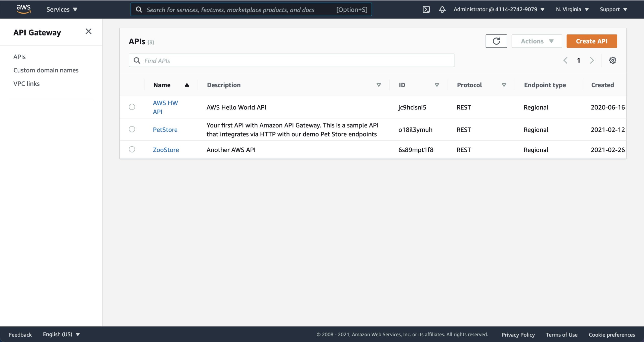644x342 pixels.
Task: Open the notifications bell icon
Action: point(442,10)
